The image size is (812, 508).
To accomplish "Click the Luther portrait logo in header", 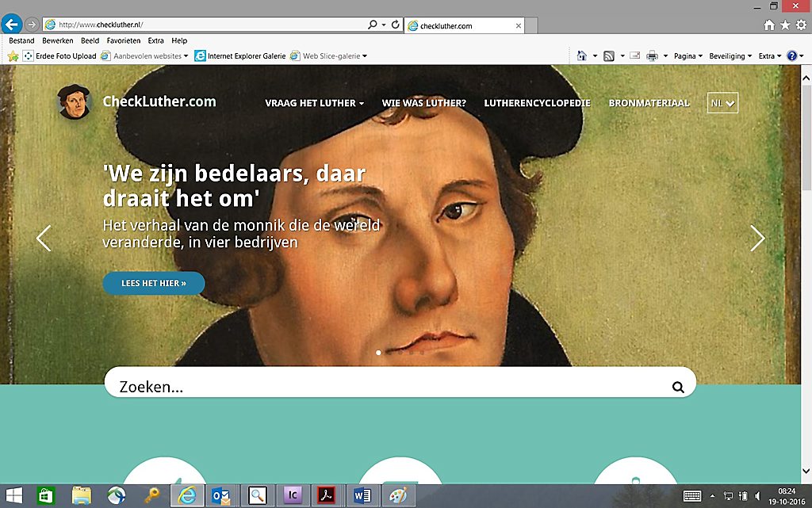I will point(75,102).
